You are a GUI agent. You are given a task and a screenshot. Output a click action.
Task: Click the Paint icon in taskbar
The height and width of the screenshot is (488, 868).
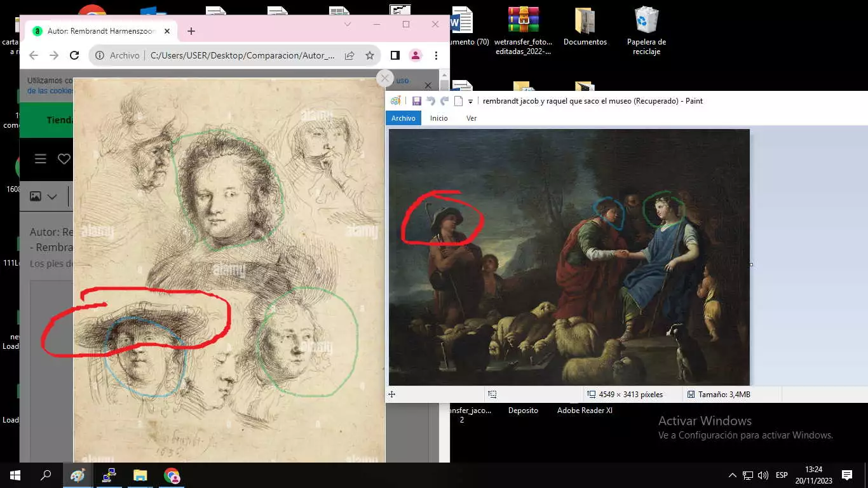pos(78,475)
